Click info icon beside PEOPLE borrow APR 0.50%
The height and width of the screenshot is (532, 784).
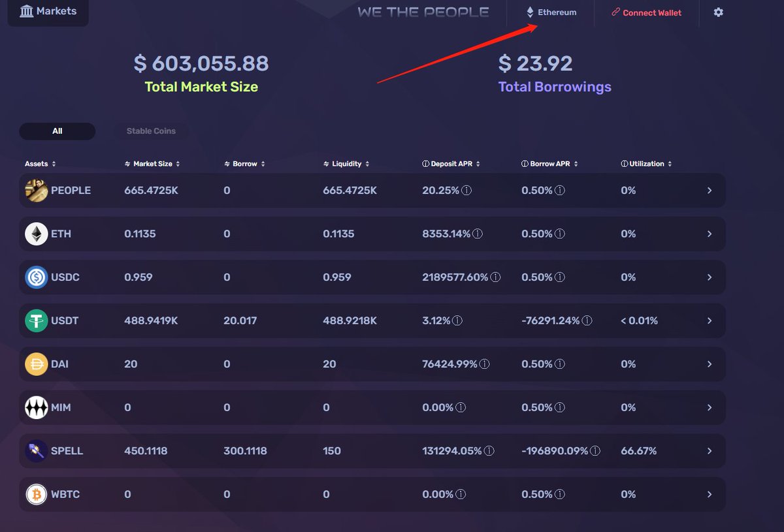tap(560, 191)
